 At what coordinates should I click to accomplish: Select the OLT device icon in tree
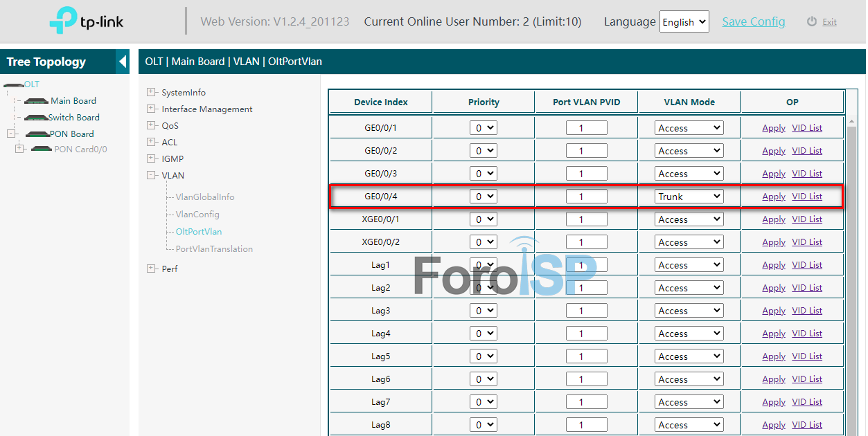(13, 84)
